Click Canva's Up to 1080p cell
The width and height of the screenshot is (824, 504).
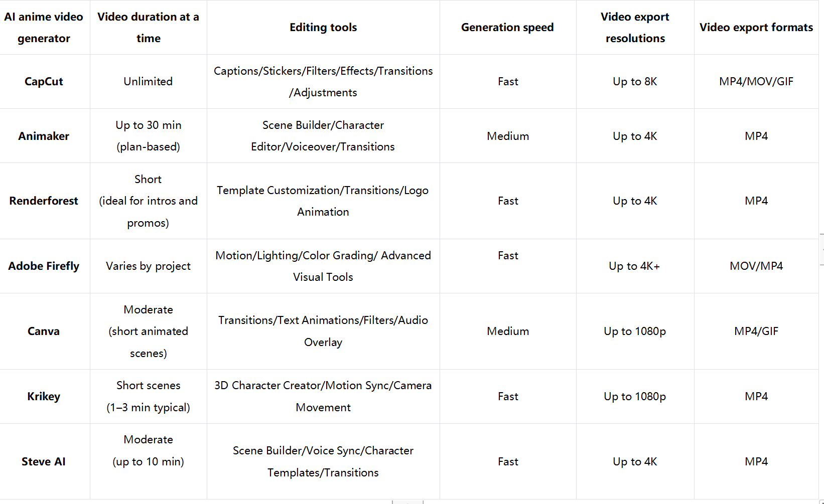click(635, 331)
